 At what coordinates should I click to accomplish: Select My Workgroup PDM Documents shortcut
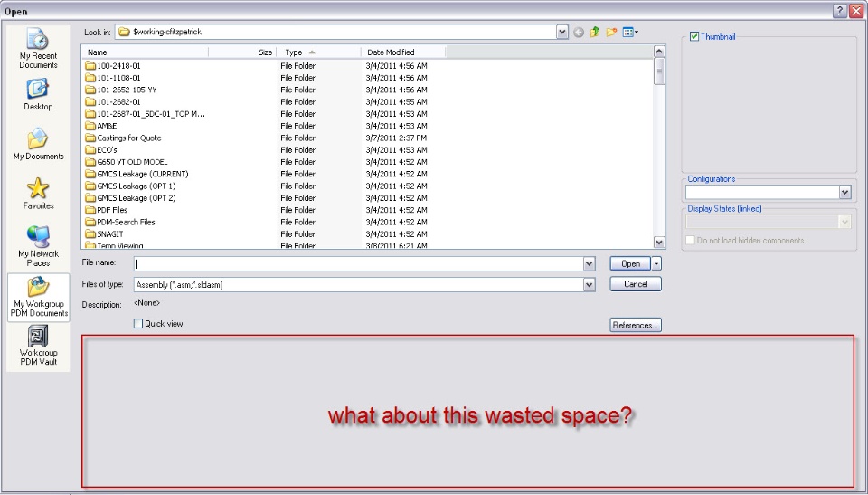click(39, 297)
